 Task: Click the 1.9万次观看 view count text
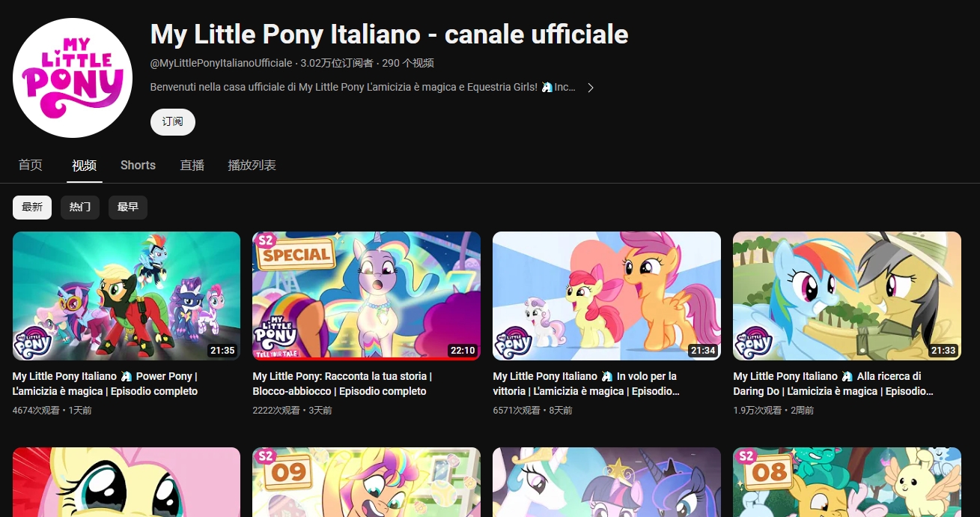758,411
